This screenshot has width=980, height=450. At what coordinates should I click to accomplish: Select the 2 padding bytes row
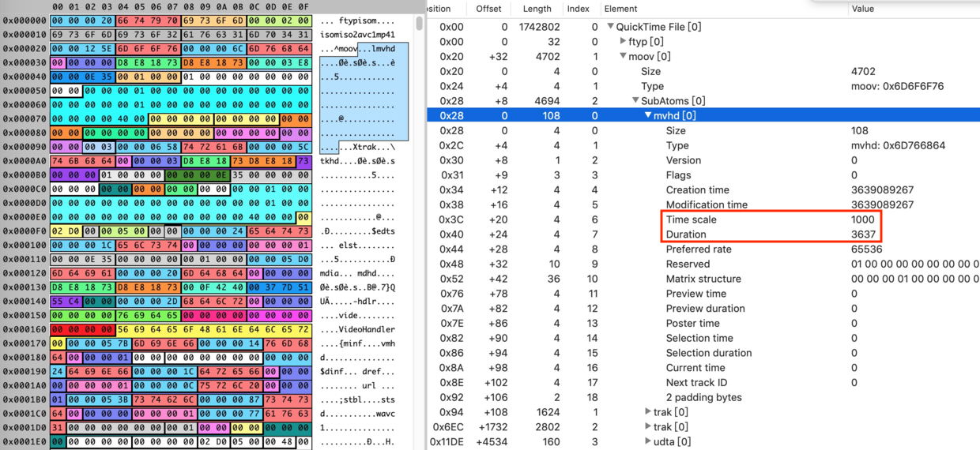pyautogui.click(x=703, y=397)
